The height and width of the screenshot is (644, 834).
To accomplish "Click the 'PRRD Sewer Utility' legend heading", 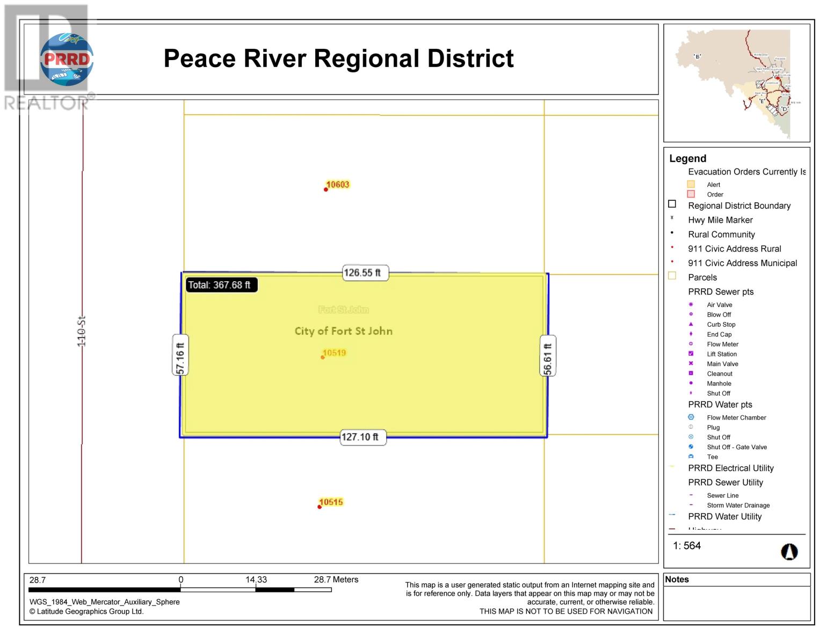I will (x=726, y=482).
